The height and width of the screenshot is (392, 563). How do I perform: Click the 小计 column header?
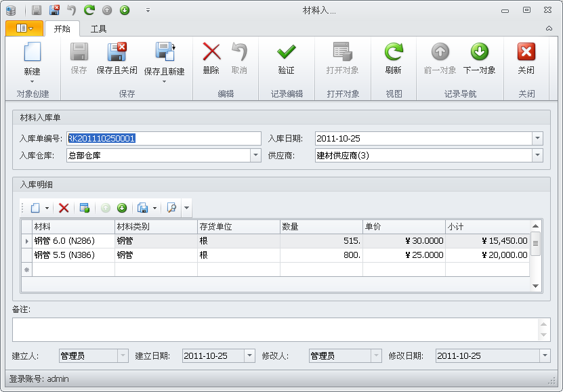pyautogui.click(x=487, y=227)
